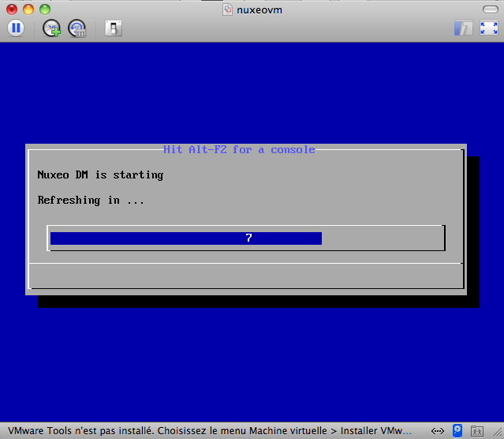The width and height of the screenshot is (504, 439).
Task: Pause the nuxeovm virtual machine
Action: click(x=16, y=28)
